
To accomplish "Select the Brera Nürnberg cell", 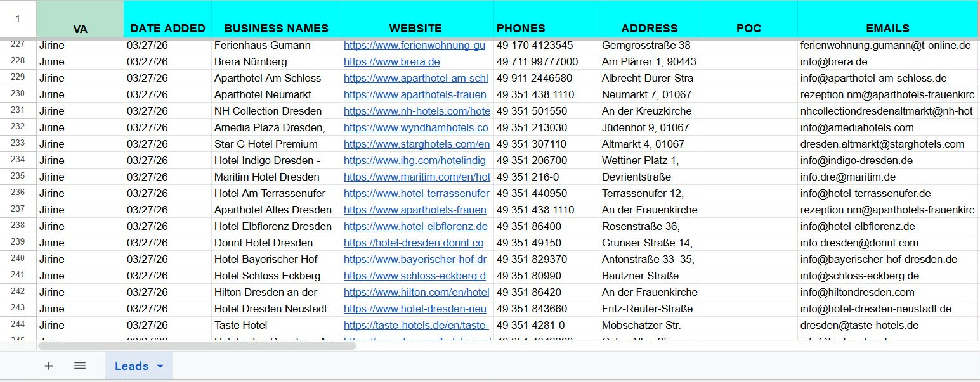I will tap(276, 61).
